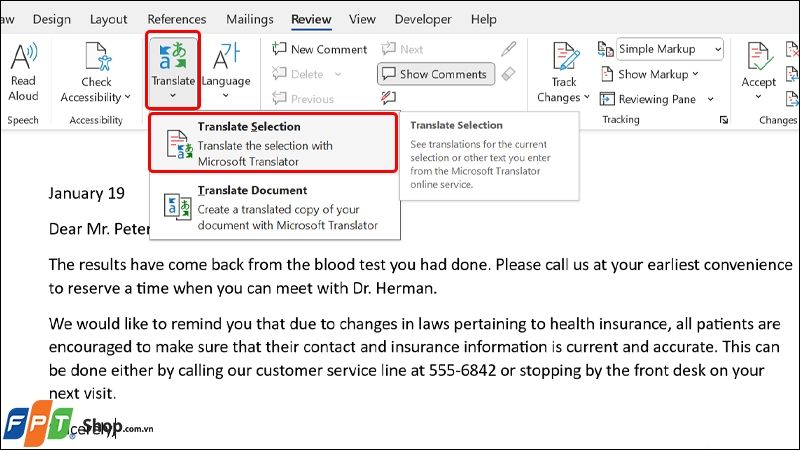
Task: Click the text 'Dr. Herman.'
Action: click(395, 288)
